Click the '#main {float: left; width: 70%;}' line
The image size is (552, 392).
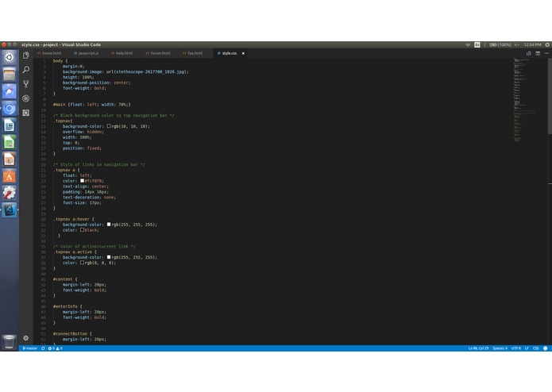click(92, 105)
